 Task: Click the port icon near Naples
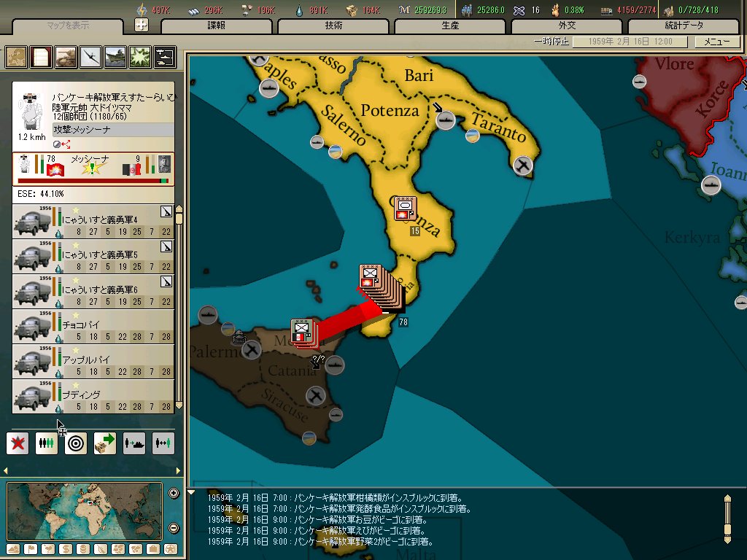pos(268,88)
